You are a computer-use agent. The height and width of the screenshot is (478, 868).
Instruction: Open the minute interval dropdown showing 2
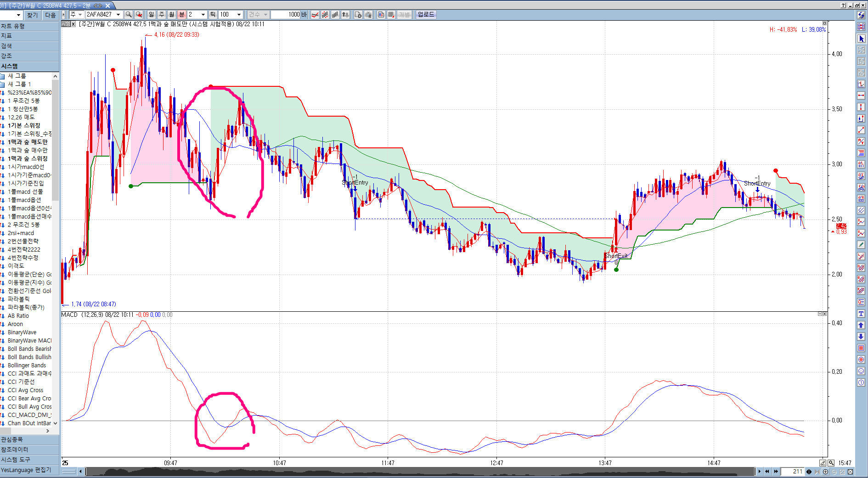coord(203,15)
